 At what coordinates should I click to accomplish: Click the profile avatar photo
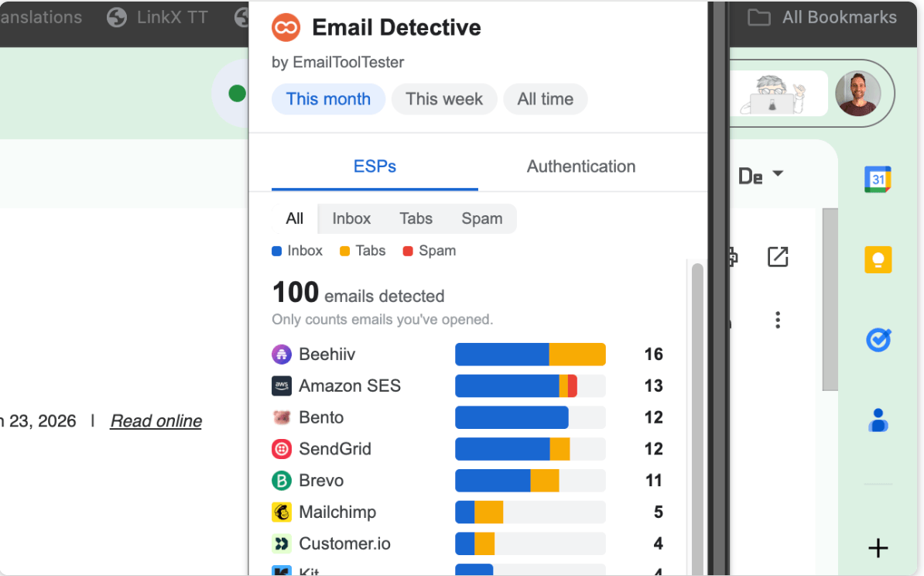click(857, 93)
